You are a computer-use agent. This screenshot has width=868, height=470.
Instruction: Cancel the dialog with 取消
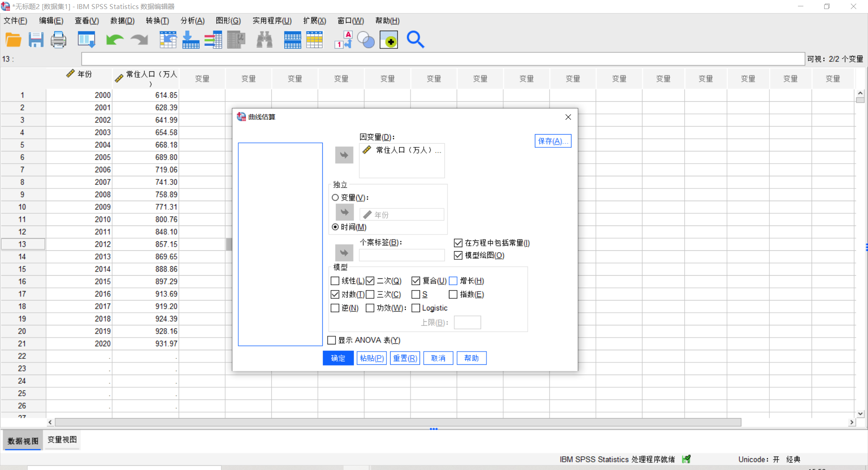point(438,358)
